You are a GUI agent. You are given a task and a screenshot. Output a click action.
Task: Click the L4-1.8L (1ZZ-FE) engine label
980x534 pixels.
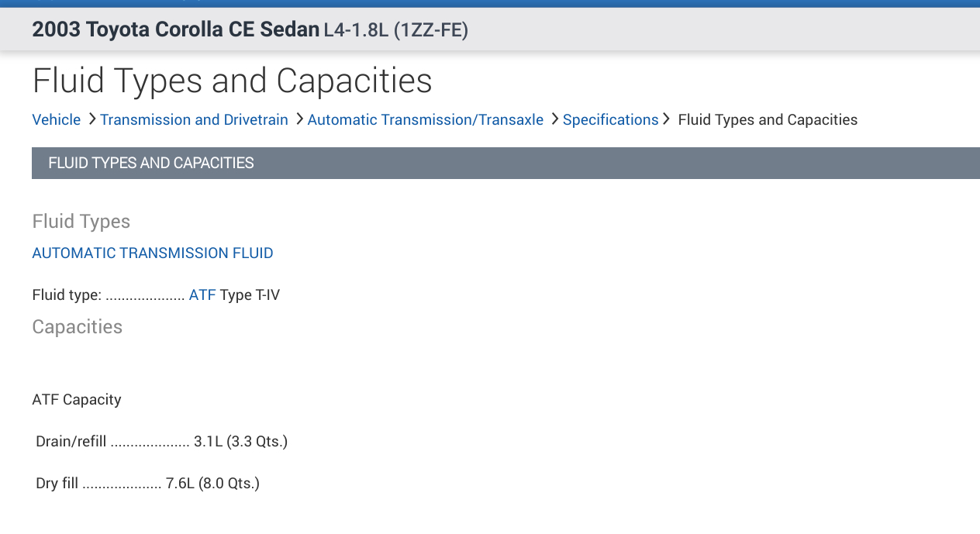395,30
